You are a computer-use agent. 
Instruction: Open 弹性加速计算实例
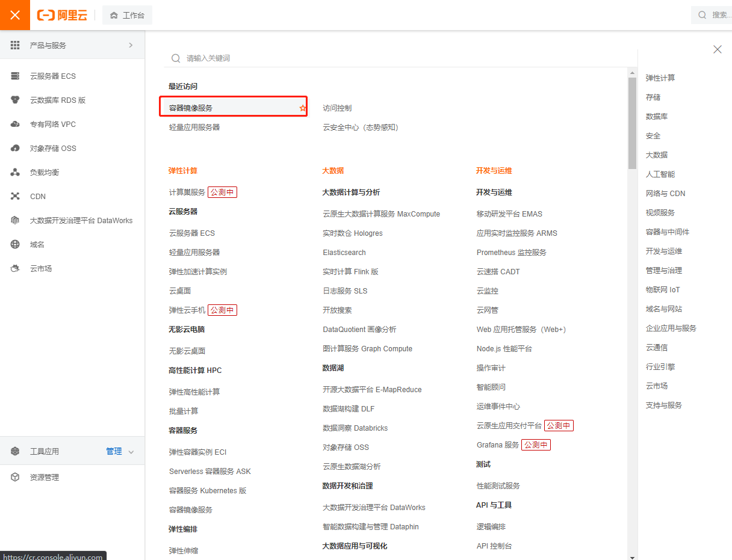click(198, 272)
